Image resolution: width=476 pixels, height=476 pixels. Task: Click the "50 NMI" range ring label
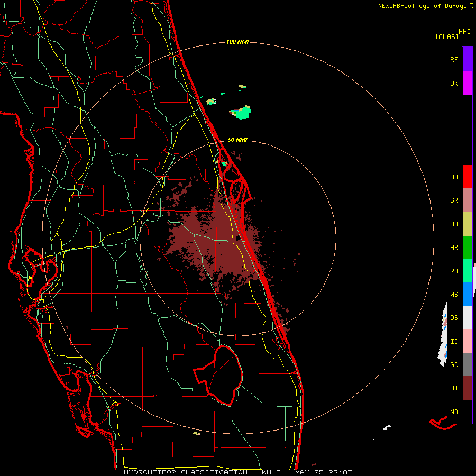pos(237,140)
